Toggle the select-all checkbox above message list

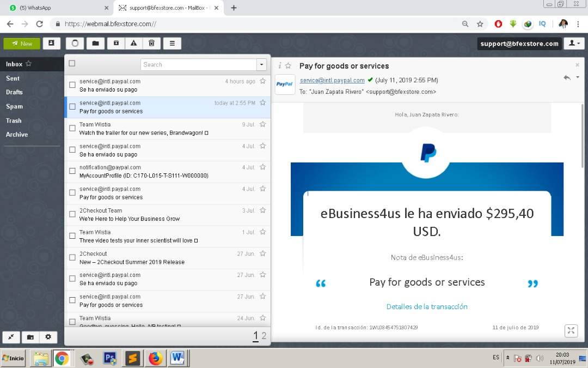[72, 64]
